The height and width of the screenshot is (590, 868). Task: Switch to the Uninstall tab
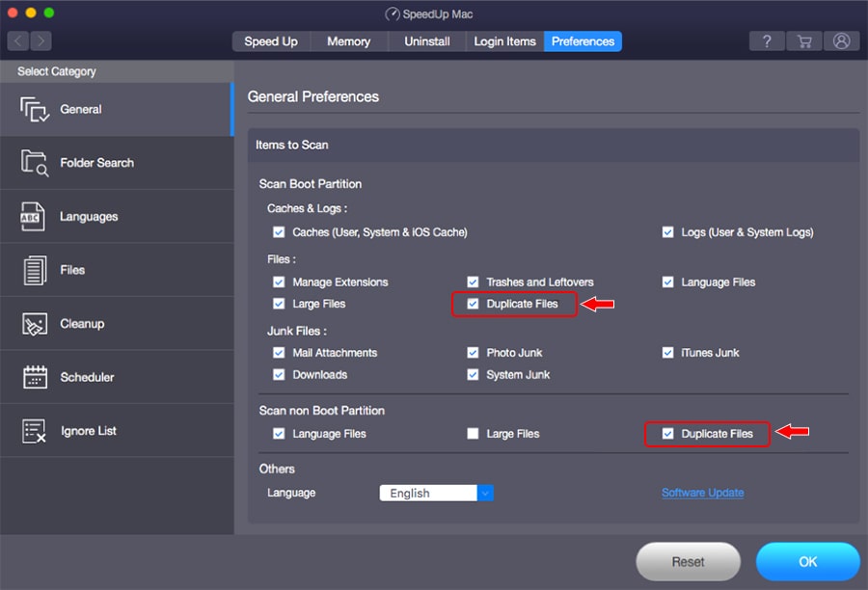[x=427, y=41]
